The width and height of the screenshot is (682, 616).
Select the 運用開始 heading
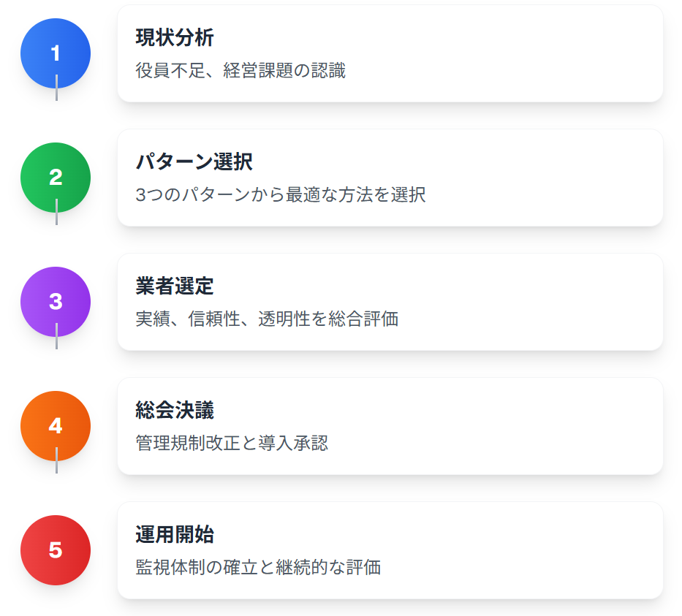pyautogui.click(x=175, y=534)
